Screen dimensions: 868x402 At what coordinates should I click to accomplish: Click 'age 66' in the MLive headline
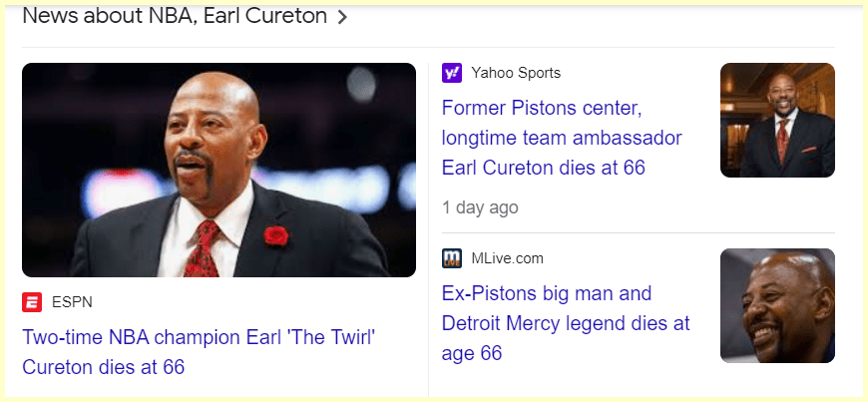[x=472, y=353]
